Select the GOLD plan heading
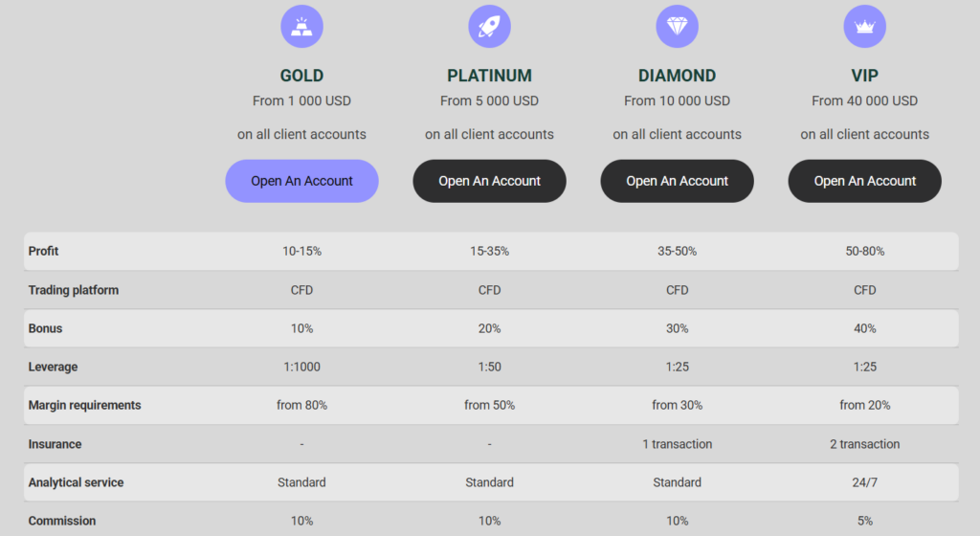 301,76
